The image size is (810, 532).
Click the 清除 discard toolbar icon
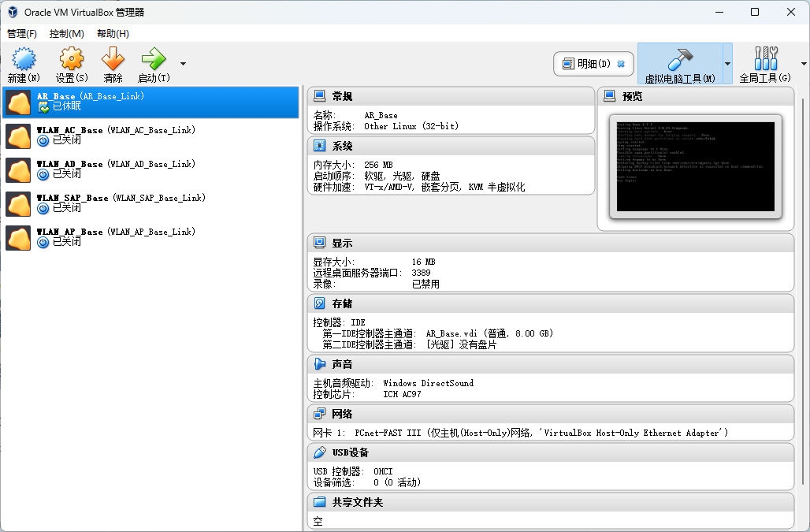[113, 63]
